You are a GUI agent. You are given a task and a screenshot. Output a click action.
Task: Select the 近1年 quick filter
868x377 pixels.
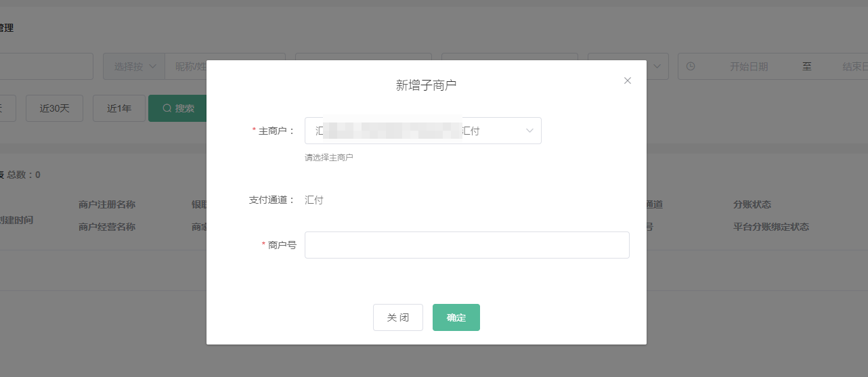tap(119, 108)
